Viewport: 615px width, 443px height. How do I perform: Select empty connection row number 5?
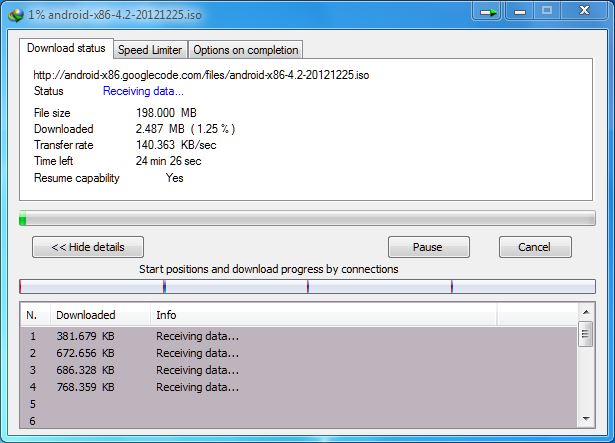298,404
